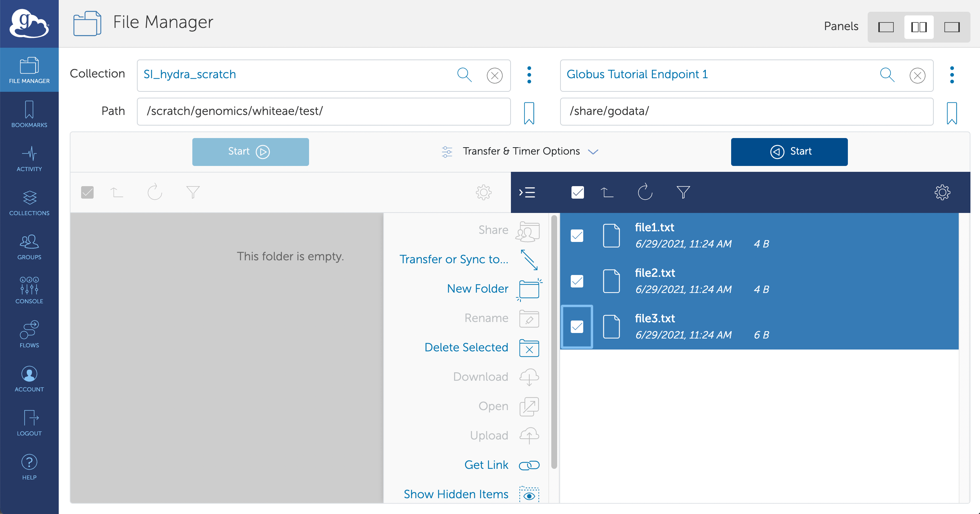Go up one folder in right panel
Screen dimensions: 980x514
607,192
